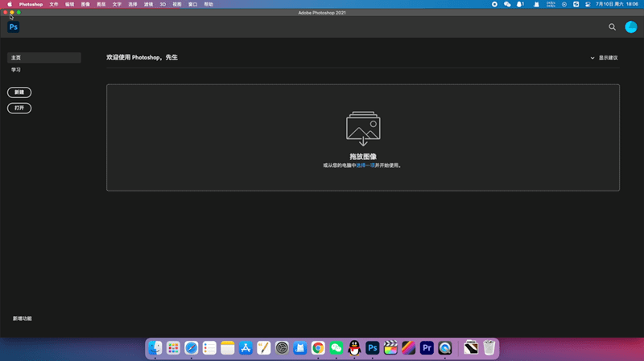This screenshot has height=361, width=644.
Task: Open the 图层 menu
Action: (x=101, y=4)
